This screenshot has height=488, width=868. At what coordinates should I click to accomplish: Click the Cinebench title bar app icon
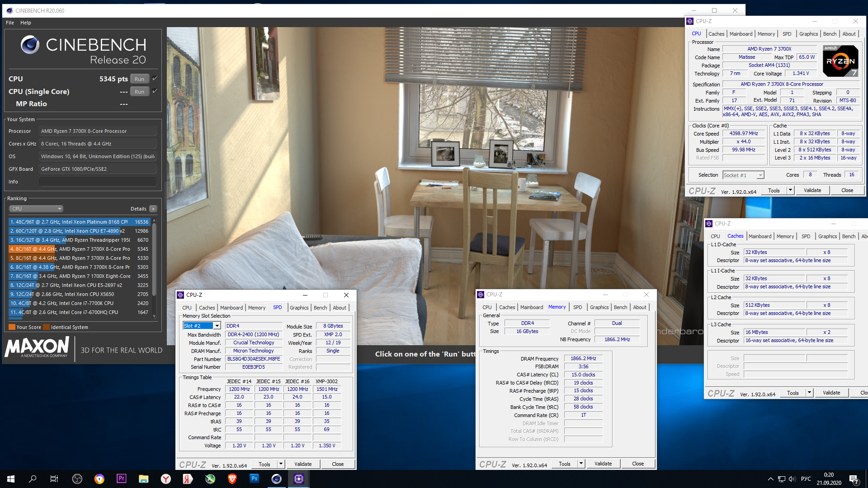click(9, 10)
